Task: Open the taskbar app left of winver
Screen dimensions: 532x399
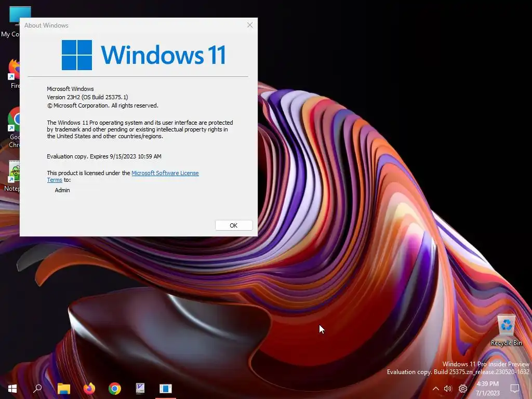Action: [x=140, y=389]
